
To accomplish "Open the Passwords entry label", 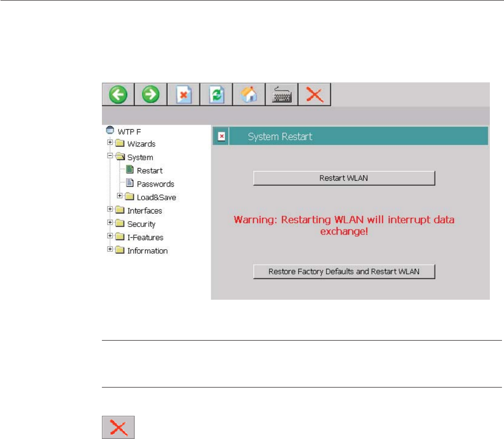I will [x=155, y=184].
